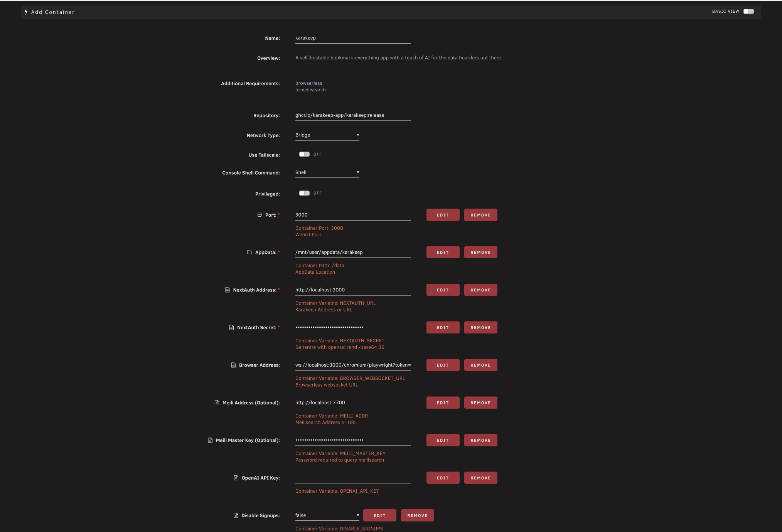Image resolution: width=782 pixels, height=532 pixels.
Task: Remove the NextAuth Secret variable
Action: click(480, 328)
